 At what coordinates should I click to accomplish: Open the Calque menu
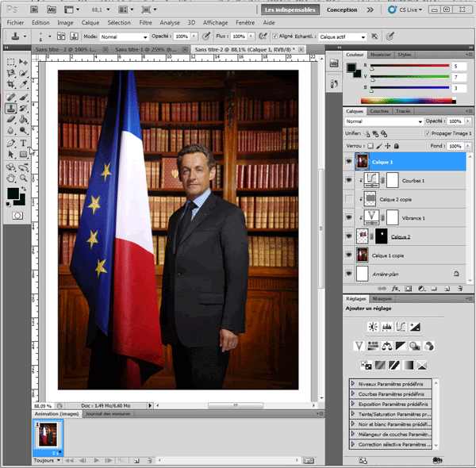pyautogui.click(x=90, y=23)
